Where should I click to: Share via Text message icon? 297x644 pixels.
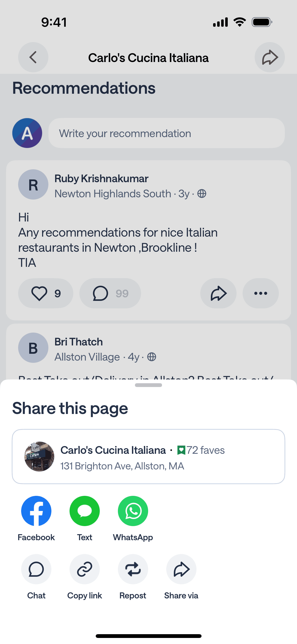(x=85, y=511)
